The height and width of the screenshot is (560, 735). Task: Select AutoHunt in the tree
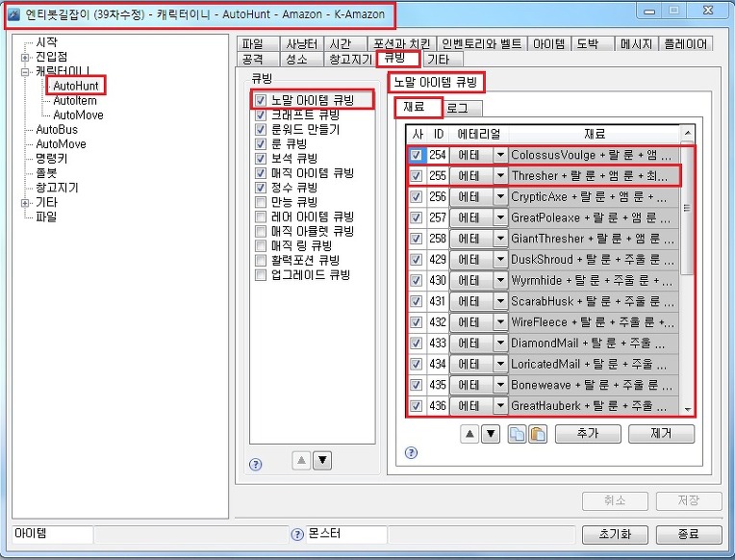(75, 86)
